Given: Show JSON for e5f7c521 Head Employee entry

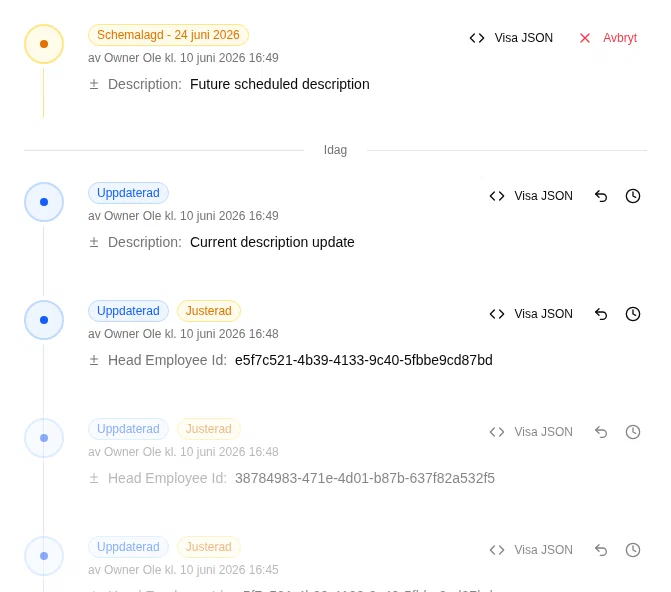Looking at the screenshot, I should point(531,314).
